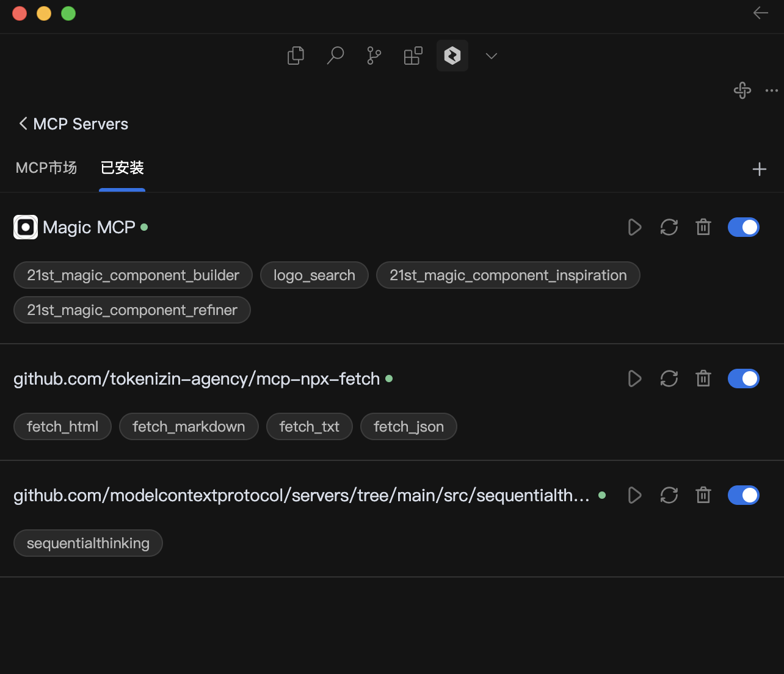The height and width of the screenshot is (674, 784).
Task: Click the pinwheel icon beside the ellipsis
Action: 742,90
